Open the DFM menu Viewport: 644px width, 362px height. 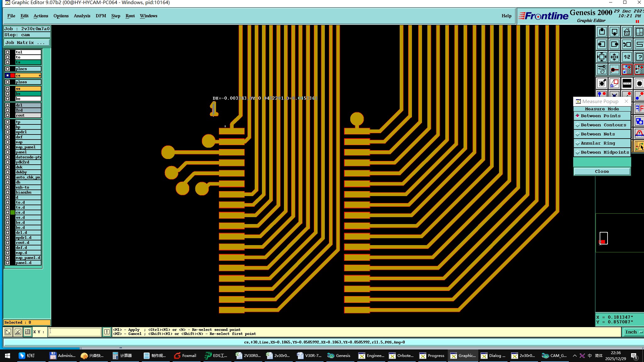101,16
